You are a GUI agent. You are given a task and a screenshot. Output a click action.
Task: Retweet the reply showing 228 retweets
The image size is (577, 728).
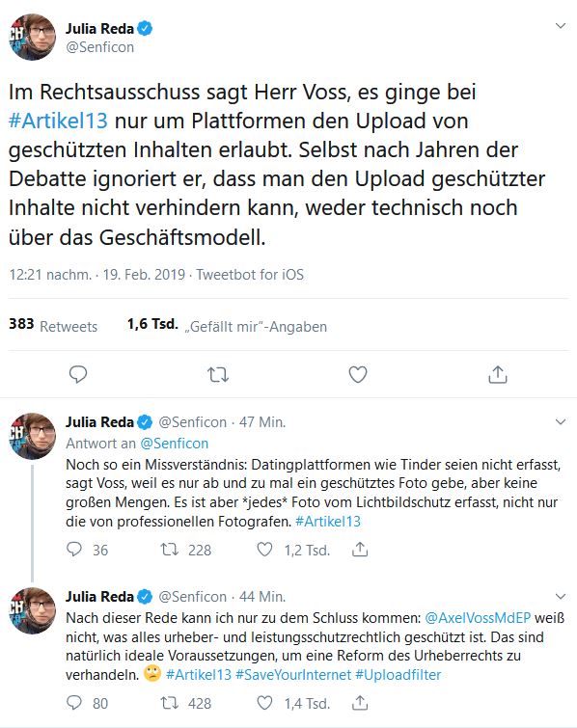[x=170, y=550]
